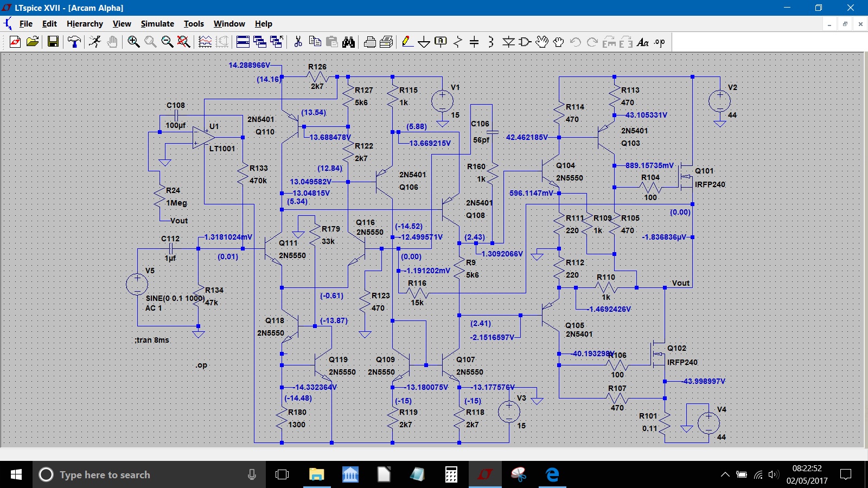This screenshot has width=868, height=488.
Task: Click the Windows Start button
Action: point(16,474)
